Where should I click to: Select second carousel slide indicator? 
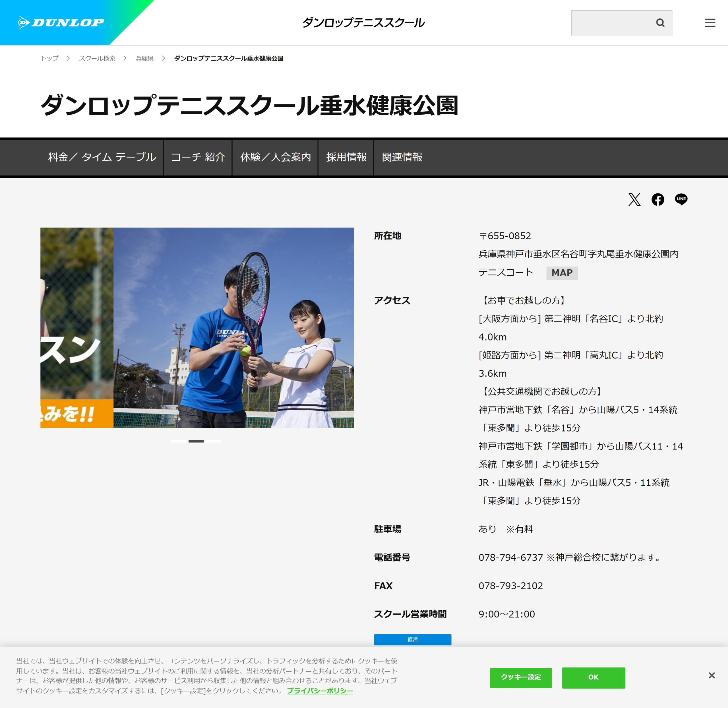(x=196, y=441)
